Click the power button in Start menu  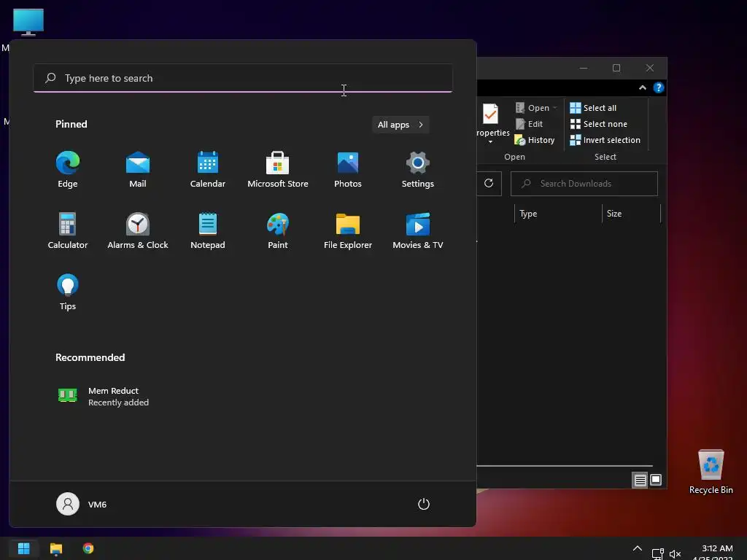pos(424,504)
